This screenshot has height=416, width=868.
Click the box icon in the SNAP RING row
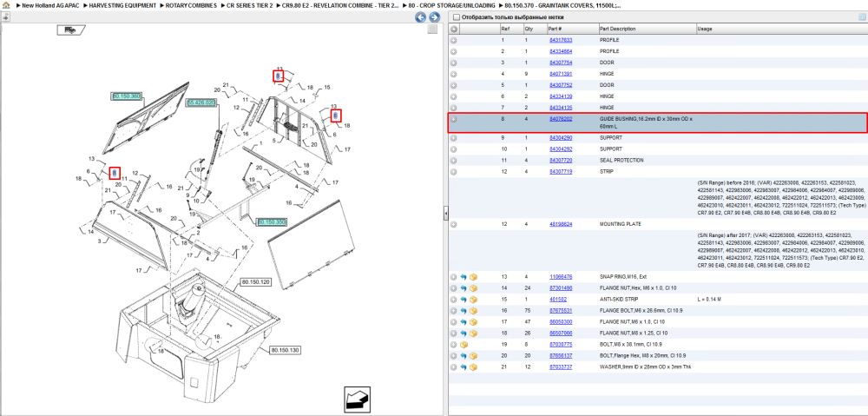pyautogui.click(x=473, y=277)
